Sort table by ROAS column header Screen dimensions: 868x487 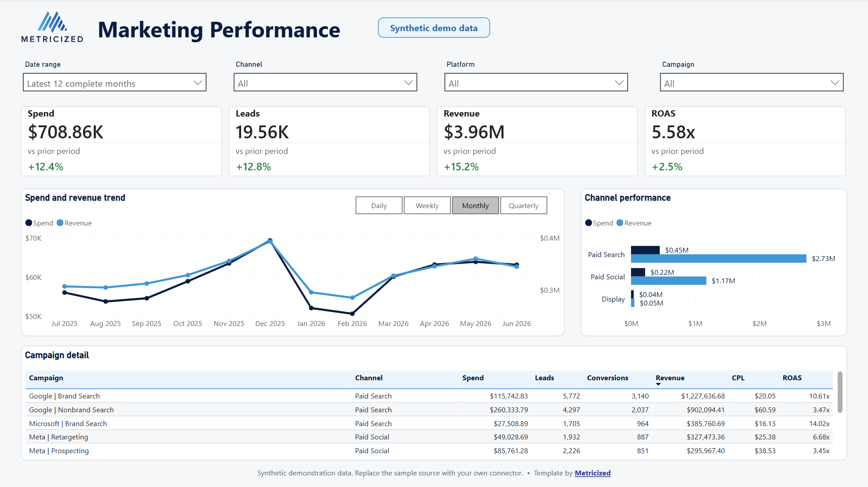792,378
